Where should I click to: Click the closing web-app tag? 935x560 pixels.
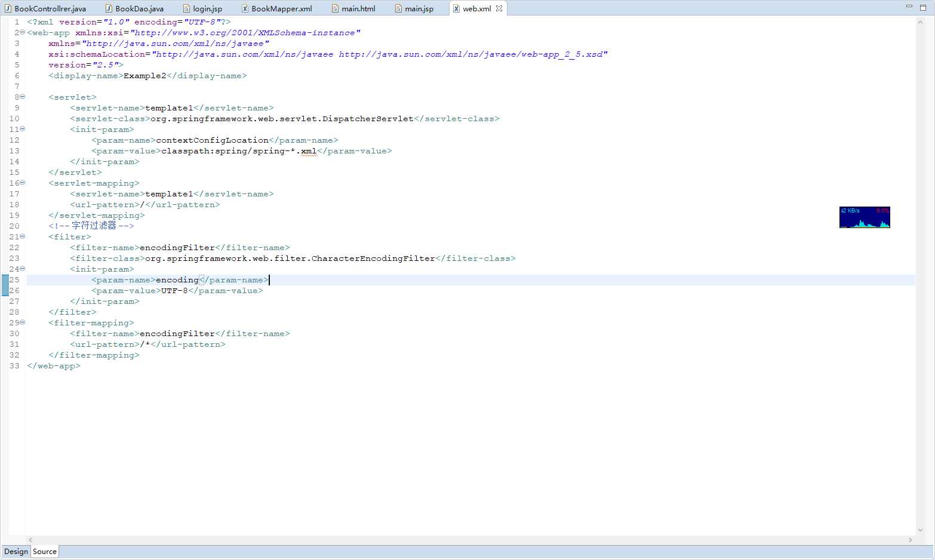pos(54,366)
